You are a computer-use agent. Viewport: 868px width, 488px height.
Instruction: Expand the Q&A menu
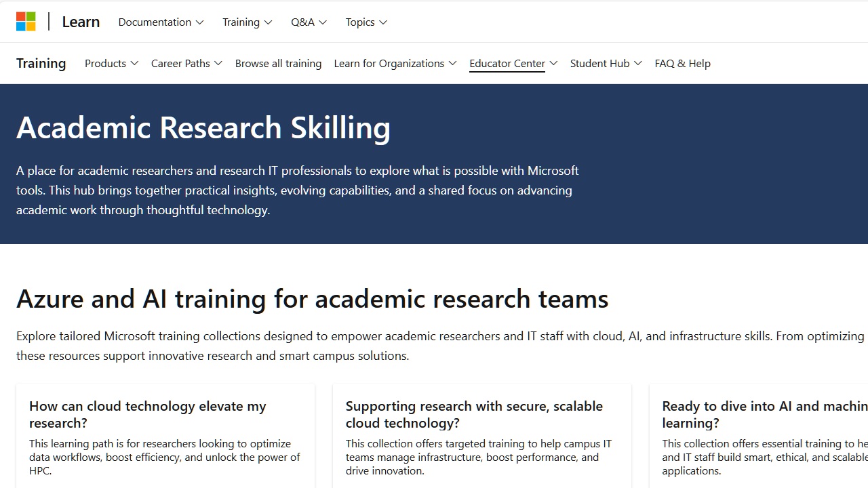click(309, 22)
